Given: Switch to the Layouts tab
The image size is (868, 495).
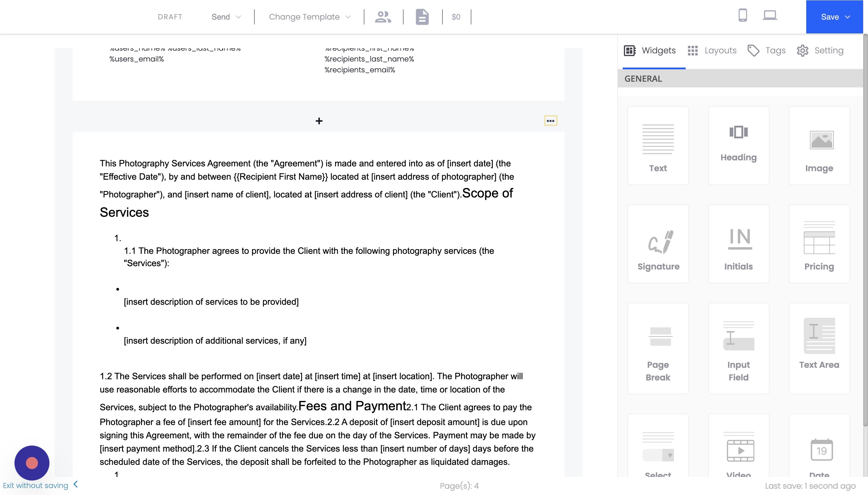Looking at the screenshot, I should 712,50.
